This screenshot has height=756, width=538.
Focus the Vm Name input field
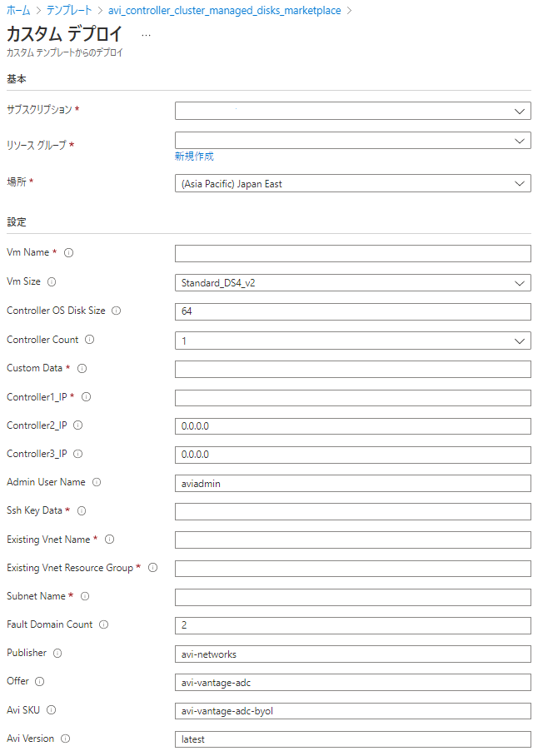point(353,254)
